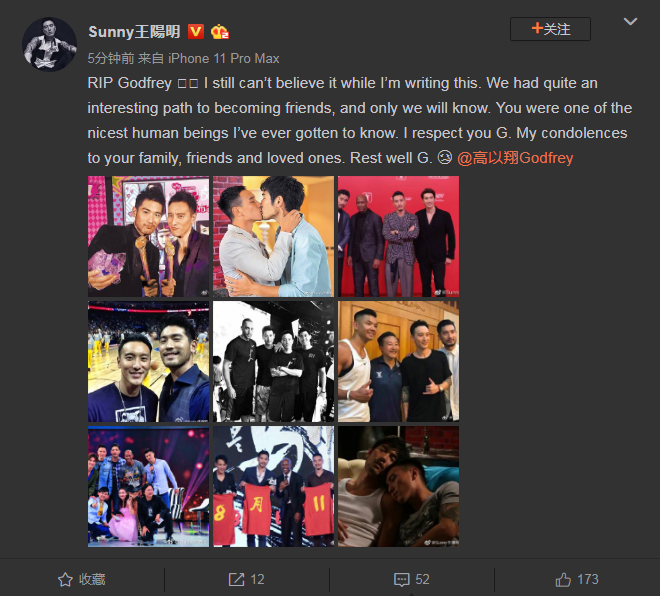Click the iPhone 11 Pro Max source link

(224, 58)
